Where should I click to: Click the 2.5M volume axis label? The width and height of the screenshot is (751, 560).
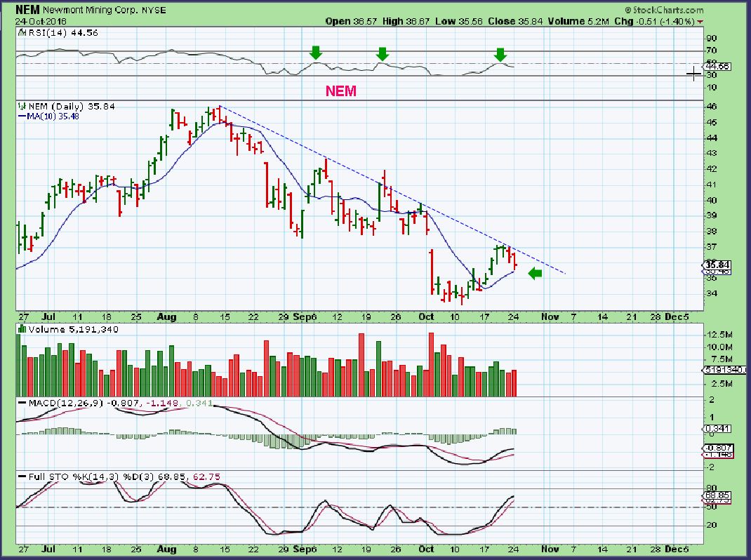(x=722, y=384)
